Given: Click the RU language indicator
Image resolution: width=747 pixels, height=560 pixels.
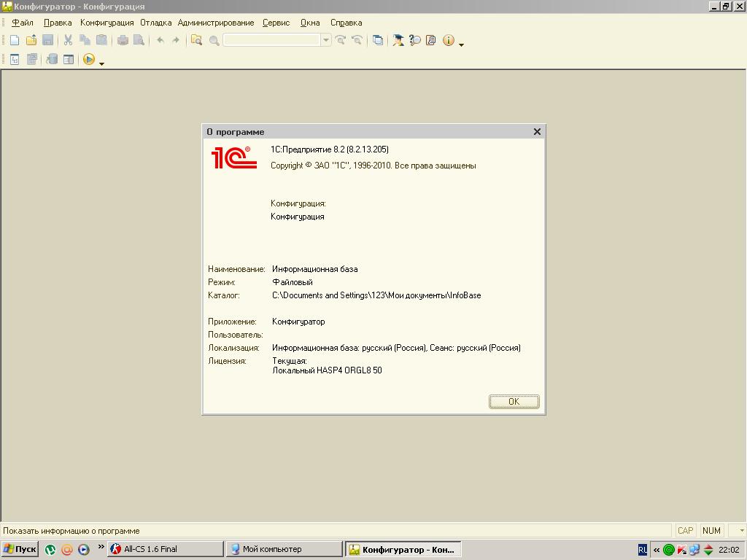Looking at the screenshot, I should coord(643,550).
